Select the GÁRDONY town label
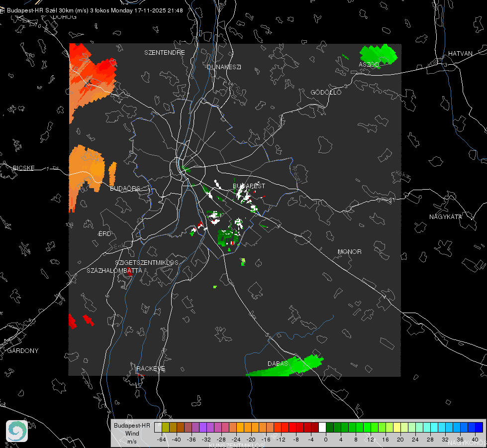Viewport: 487px width, 448px height. point(23,351)
